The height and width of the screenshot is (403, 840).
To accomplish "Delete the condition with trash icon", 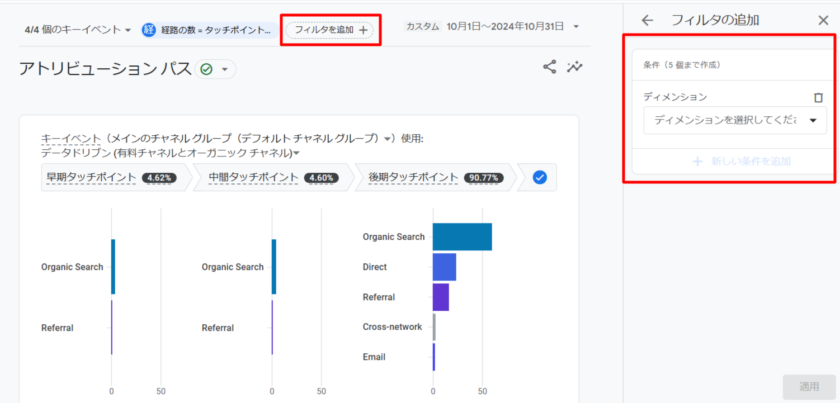I will click(818, 98).
